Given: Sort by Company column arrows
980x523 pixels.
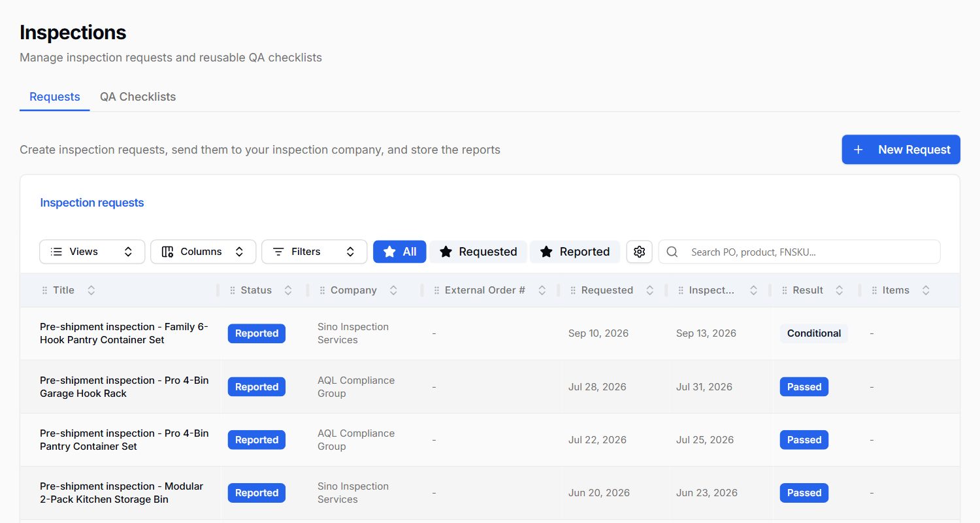Looking at the screenshot, I should click(x=393, y=290).
